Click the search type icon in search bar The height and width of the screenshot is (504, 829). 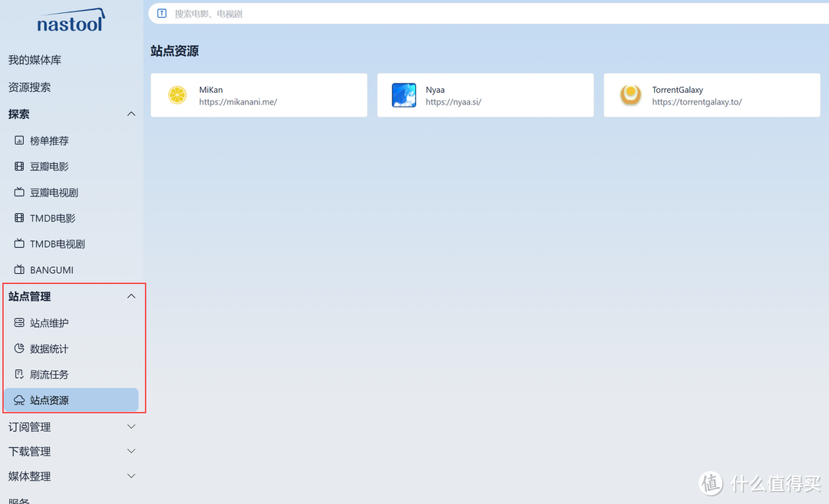161,13
